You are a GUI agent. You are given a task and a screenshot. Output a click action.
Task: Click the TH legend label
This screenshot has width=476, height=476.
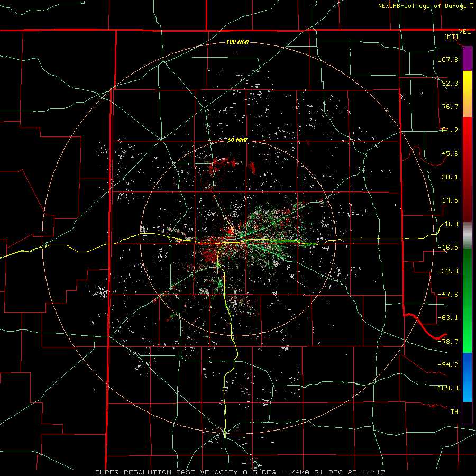coord(454,412)
